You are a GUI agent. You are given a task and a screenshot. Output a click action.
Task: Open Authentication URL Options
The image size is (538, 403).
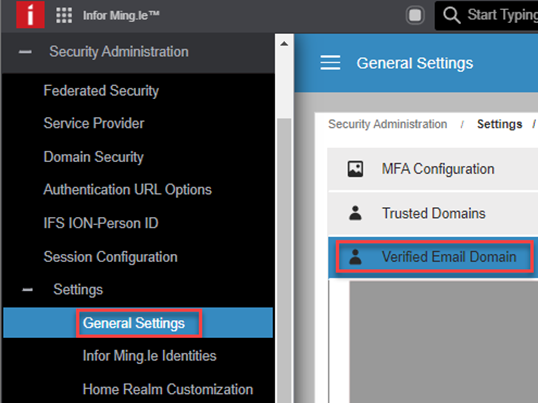point(127,190)
